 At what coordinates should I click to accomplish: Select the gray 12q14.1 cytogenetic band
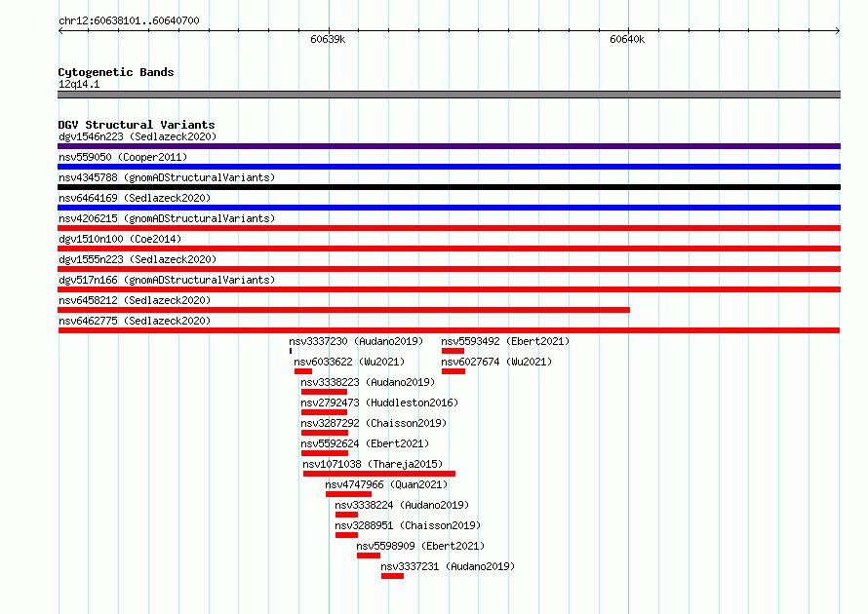449,95
